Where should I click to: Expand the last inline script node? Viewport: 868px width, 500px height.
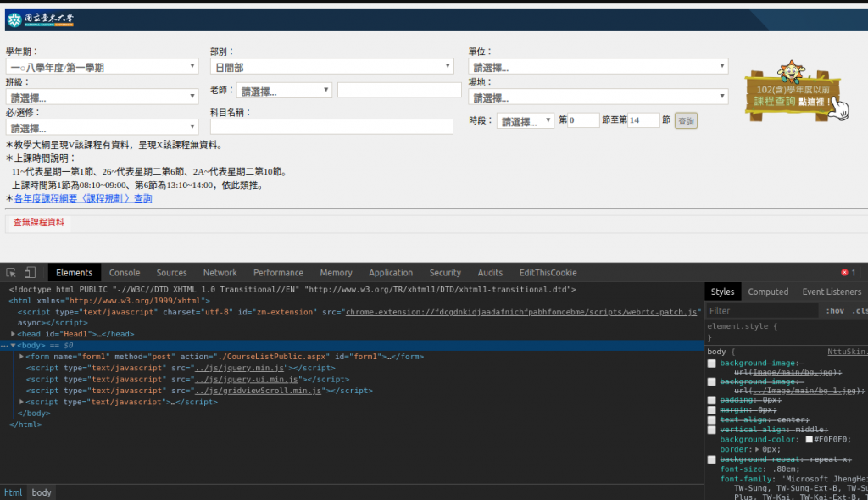[x=21, y=402]
